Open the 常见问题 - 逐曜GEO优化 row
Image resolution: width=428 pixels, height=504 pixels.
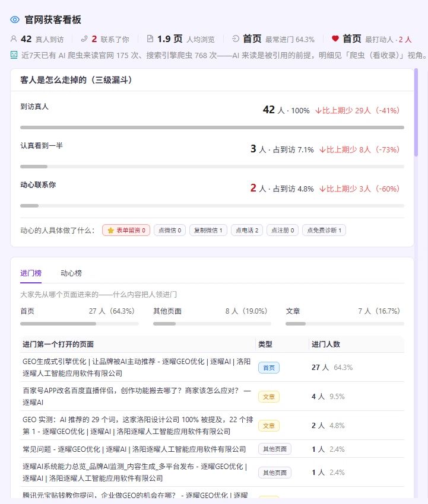[x=212, y=449]
